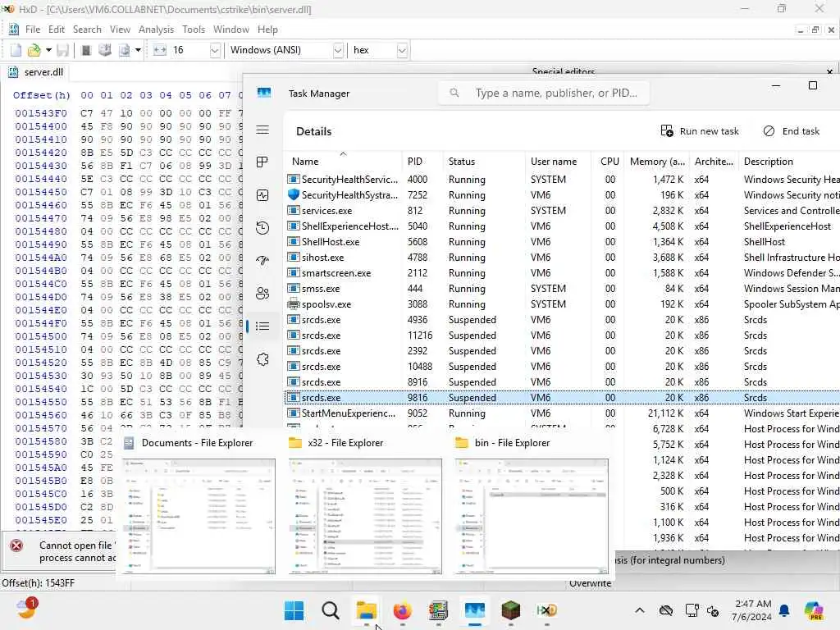
Task: Click the network tray icon
Action: pos(692,610)
